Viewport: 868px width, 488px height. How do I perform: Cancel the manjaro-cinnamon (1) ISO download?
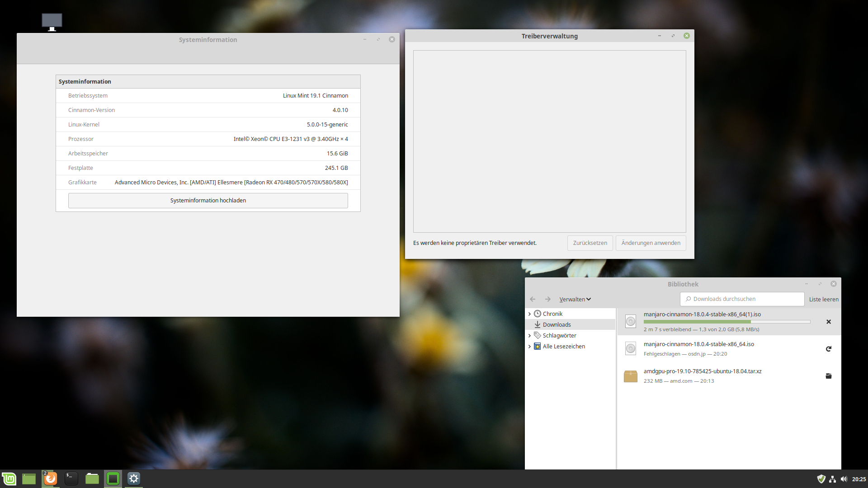[828, 322]
